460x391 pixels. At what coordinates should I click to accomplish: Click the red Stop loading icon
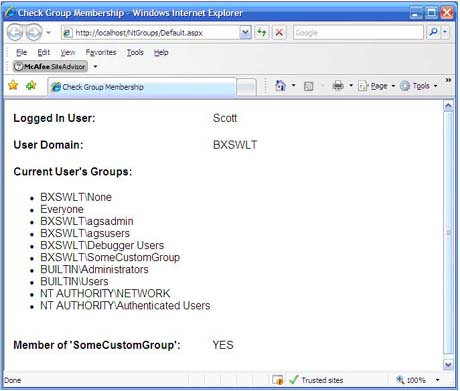click(279, 33)
